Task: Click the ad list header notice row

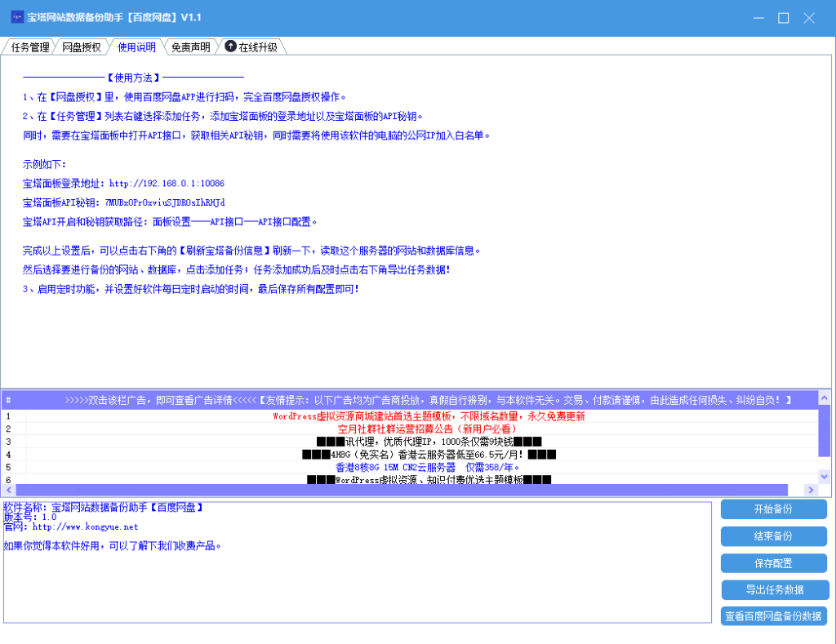Action: (x=428, y=400)
